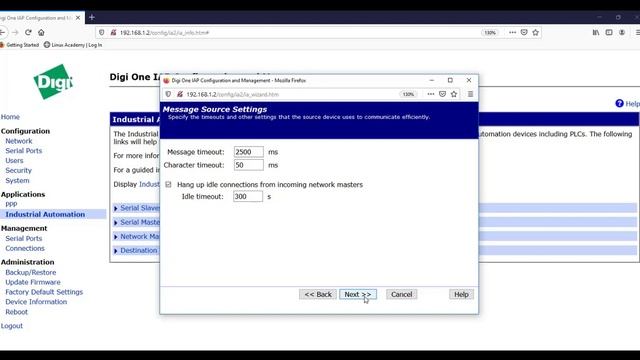Open Network configuration link
This screenshot has height=360, width=640.
19,141
